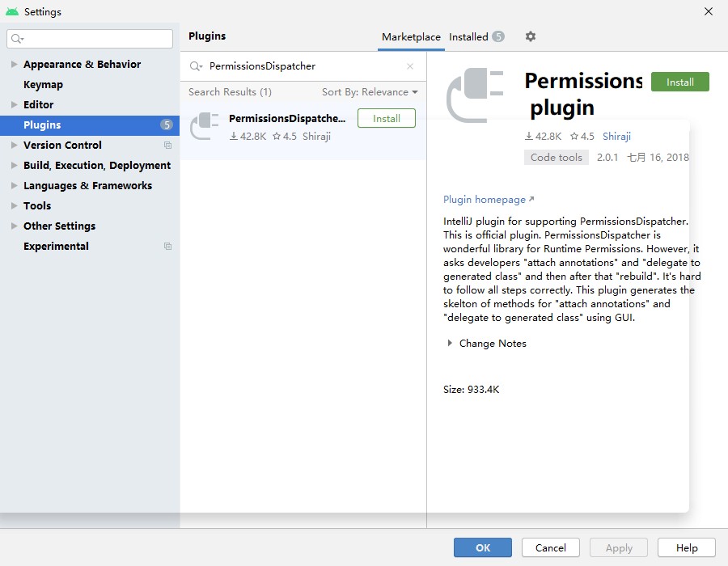Clear the plugin search field text
The height and width of the screenshot is (566, 728).
tap(410, 66)
